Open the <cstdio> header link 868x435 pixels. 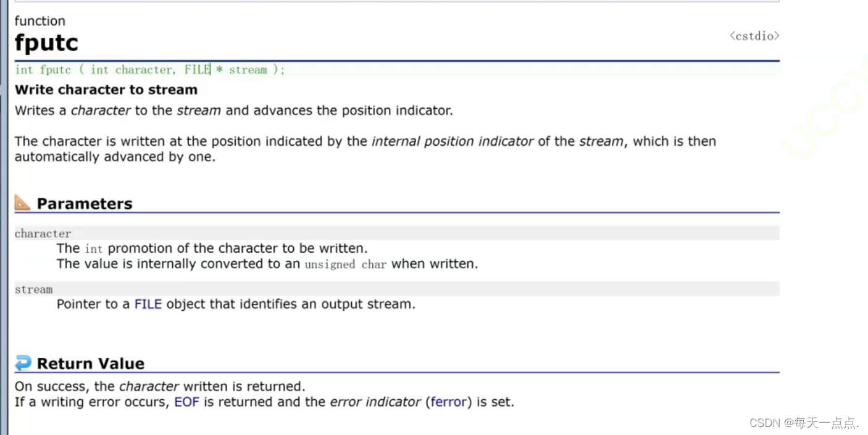click(x=754, y=36)
